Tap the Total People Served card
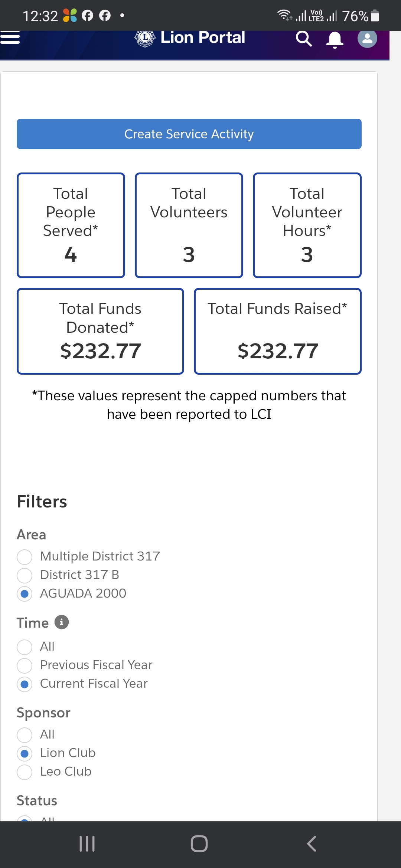401x868 pixels. [71, 225]
